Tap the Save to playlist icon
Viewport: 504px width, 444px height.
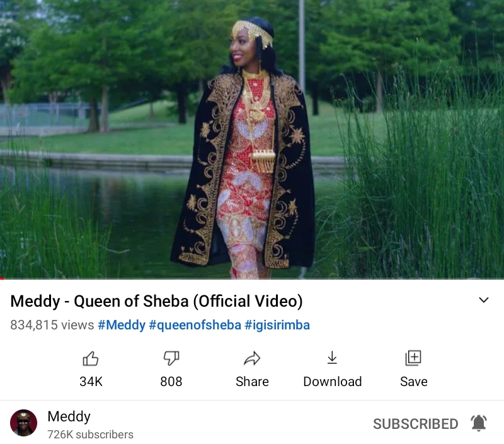(413, 358)
